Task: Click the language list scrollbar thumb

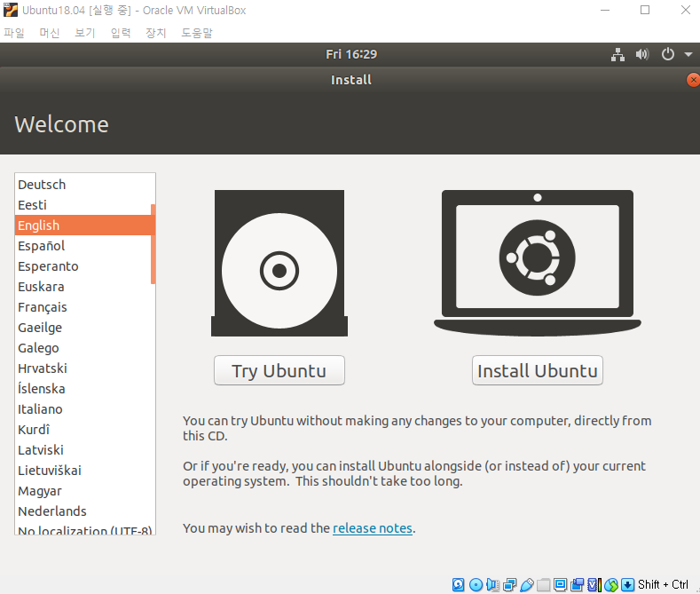Action: 153,244
